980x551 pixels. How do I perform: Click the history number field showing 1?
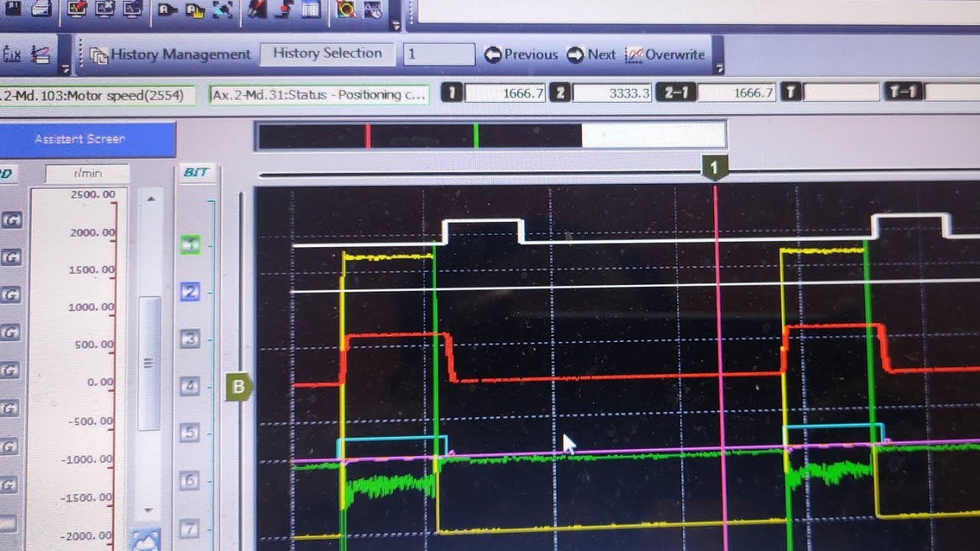pyautogui.click(x=439, y=54)
